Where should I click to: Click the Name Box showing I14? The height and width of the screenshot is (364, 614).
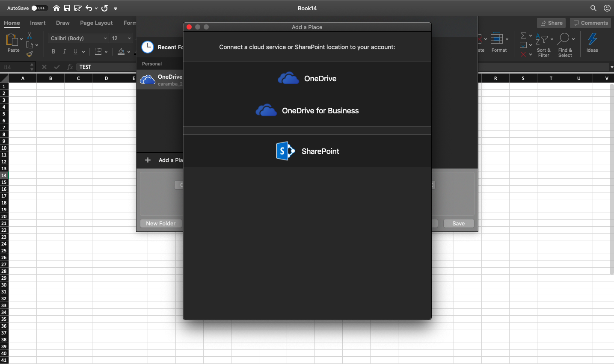[15, 67]
